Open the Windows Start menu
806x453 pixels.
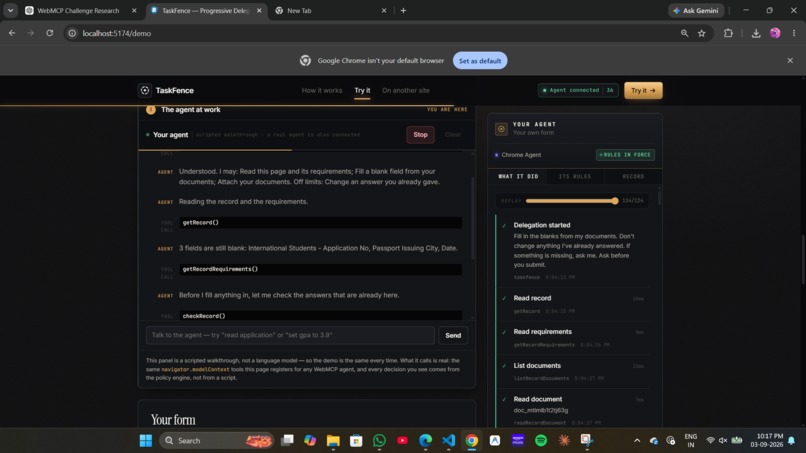(146, 441)
